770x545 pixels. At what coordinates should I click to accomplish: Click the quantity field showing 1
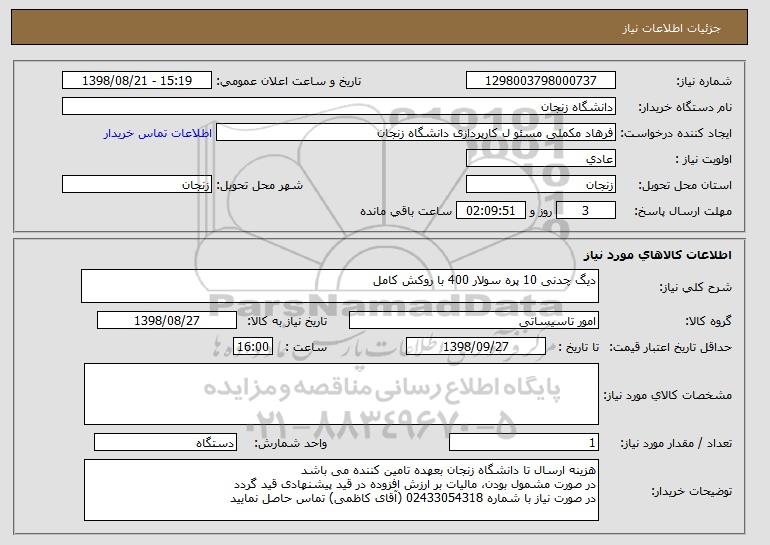[x=524, y=442]
